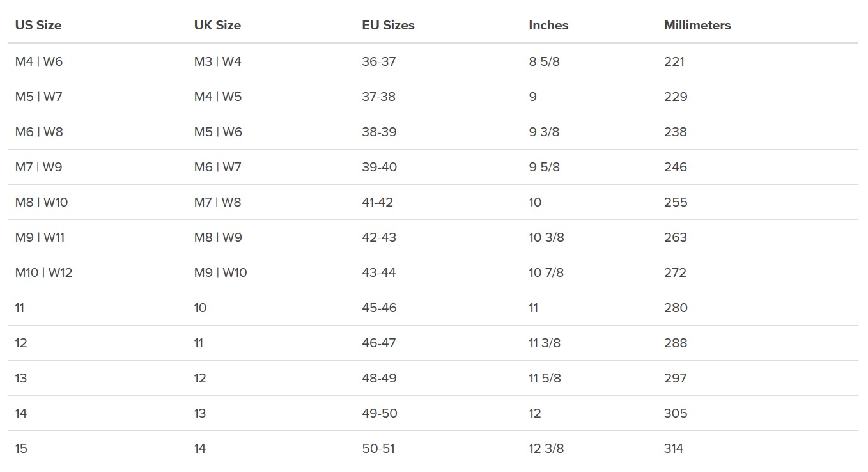Screen dimensions: 868x472
Task: Click the 39-40 EU size cell
Action: (379, 168)
